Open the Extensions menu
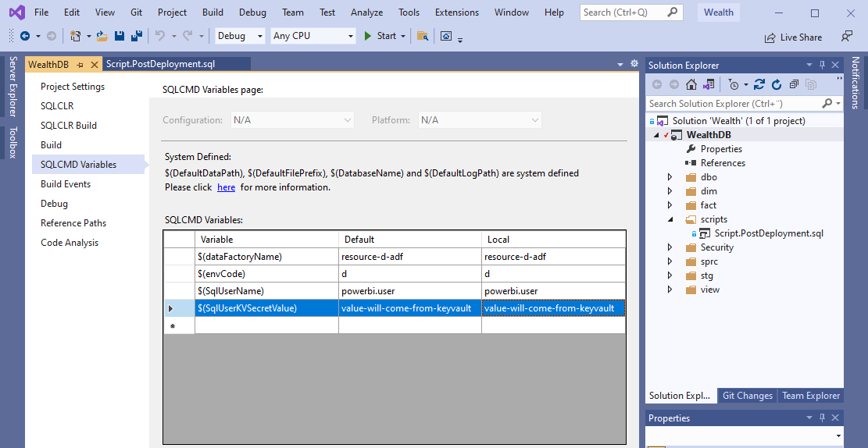Image resolution: width=868 pixels, height=448 pixels. pos(457,12)
